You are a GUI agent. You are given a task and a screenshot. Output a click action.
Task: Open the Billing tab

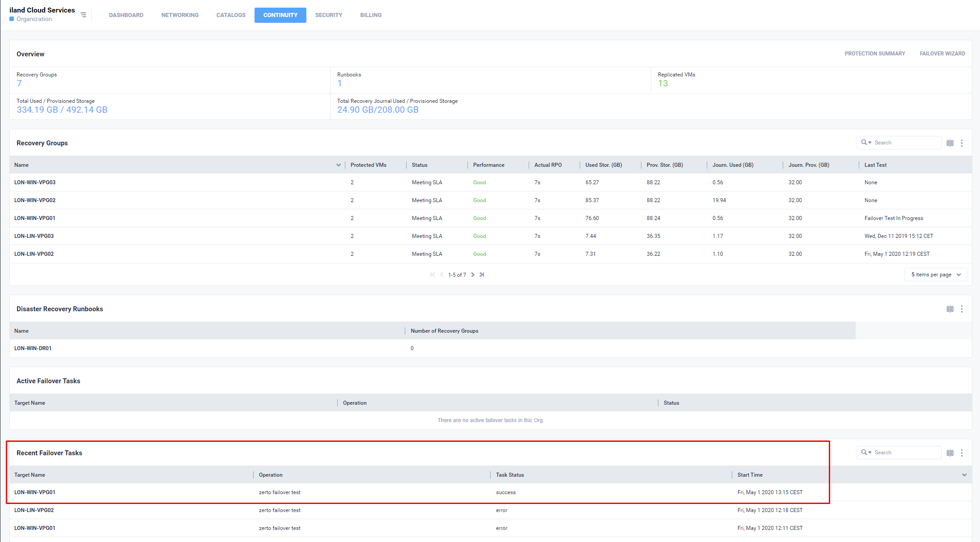[371, 15]
